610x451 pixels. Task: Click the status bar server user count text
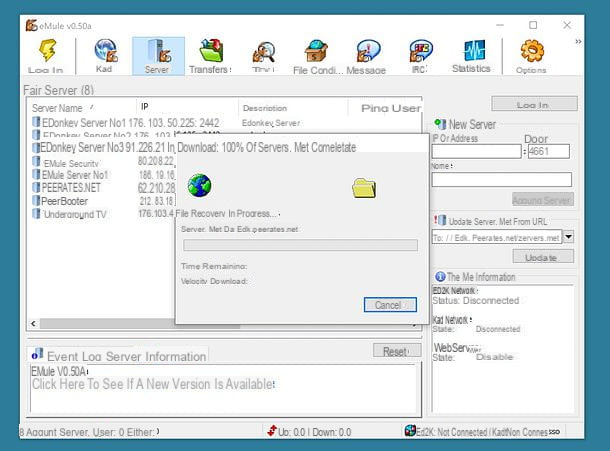(89, 432)
